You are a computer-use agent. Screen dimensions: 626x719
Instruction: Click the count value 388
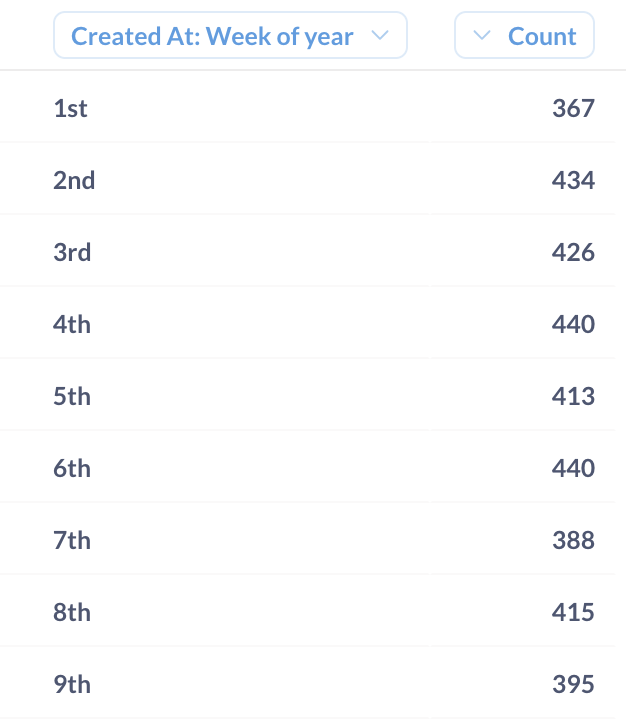pos(573,540)
